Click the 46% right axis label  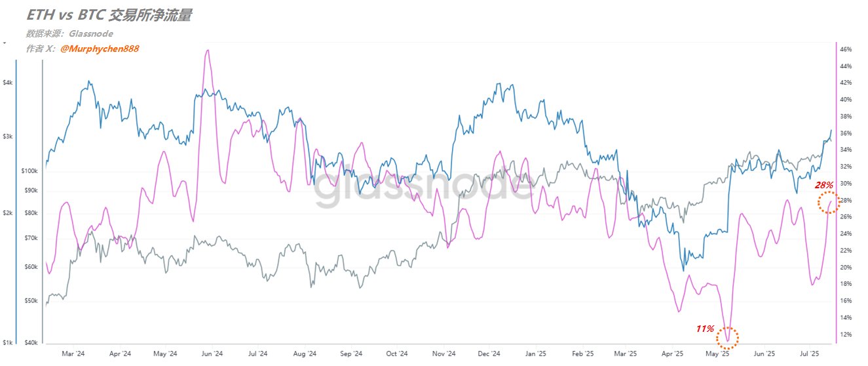[846, 49]
